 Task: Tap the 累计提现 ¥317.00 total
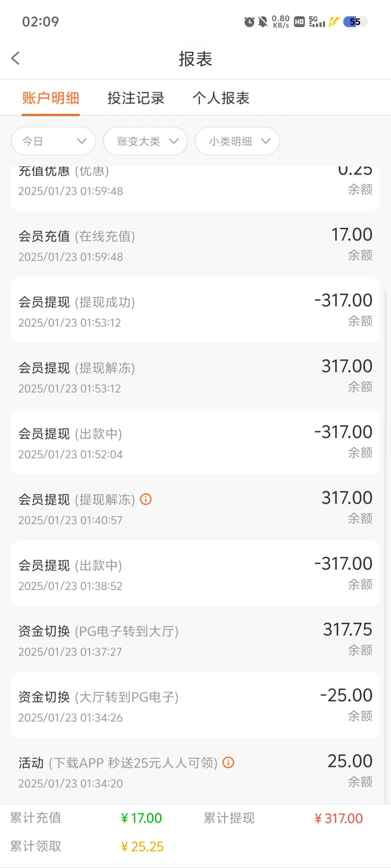(338, 818)
